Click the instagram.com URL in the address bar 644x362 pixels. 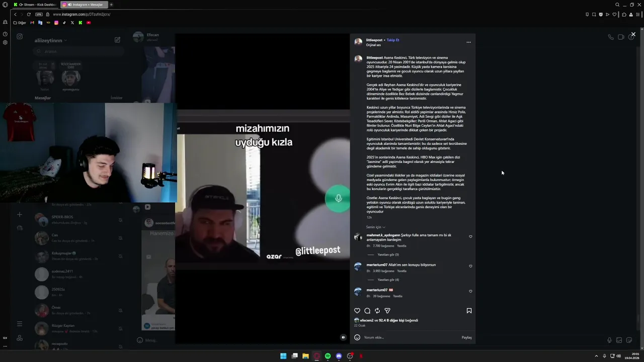pyautogui.click(x=82, y=14)
